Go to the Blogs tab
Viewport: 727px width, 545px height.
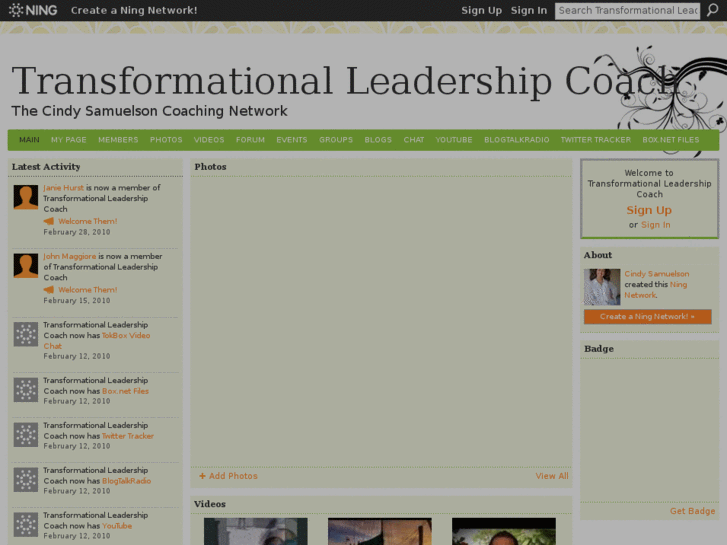[x=378, y=140]
